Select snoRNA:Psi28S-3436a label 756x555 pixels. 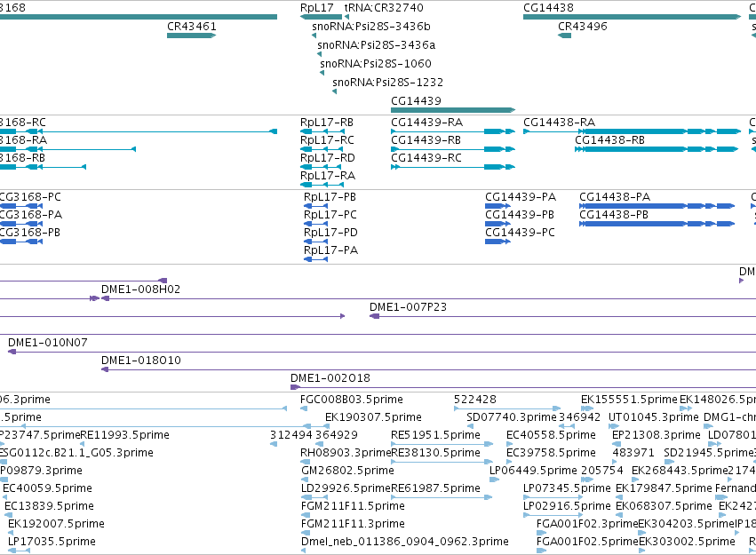click(x=376, y=45)
